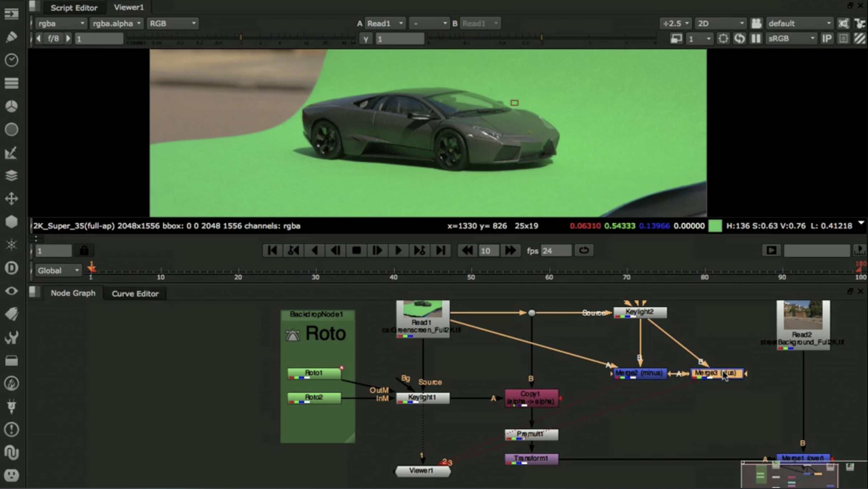Open the Views eye icon menu
The image size is (868, 489).
coord(11,291)
